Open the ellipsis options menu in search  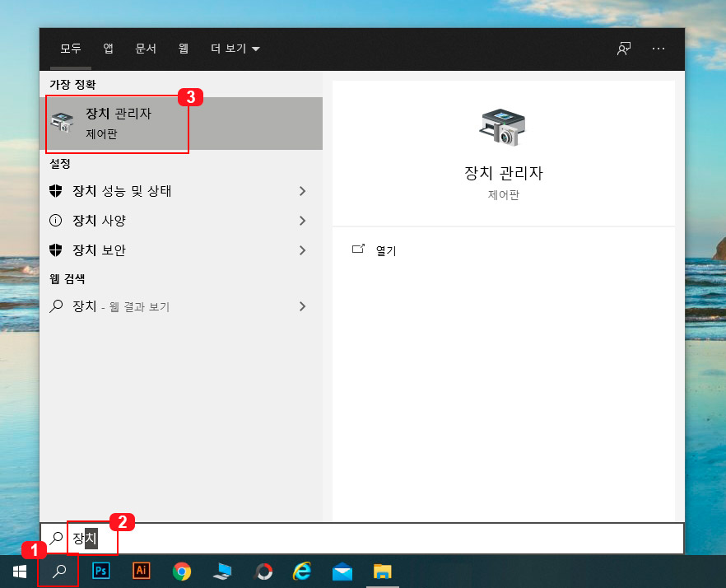click(658, 49)
